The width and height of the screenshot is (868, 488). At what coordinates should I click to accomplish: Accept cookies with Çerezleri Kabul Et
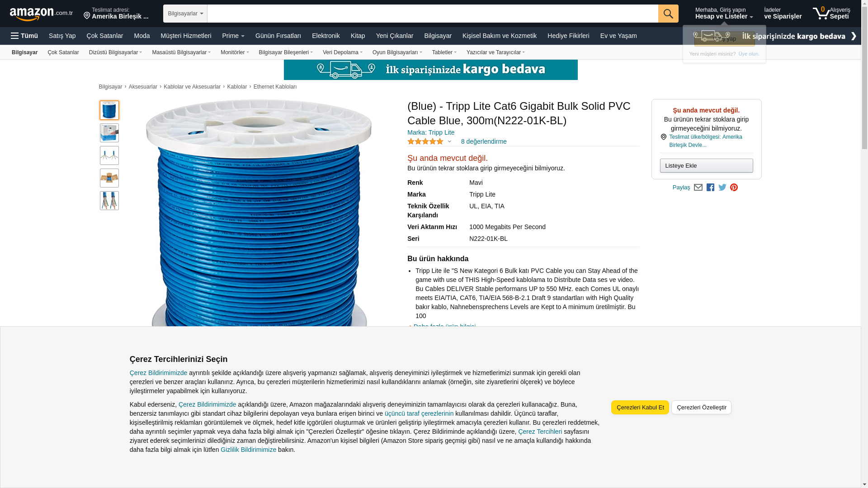640,407
